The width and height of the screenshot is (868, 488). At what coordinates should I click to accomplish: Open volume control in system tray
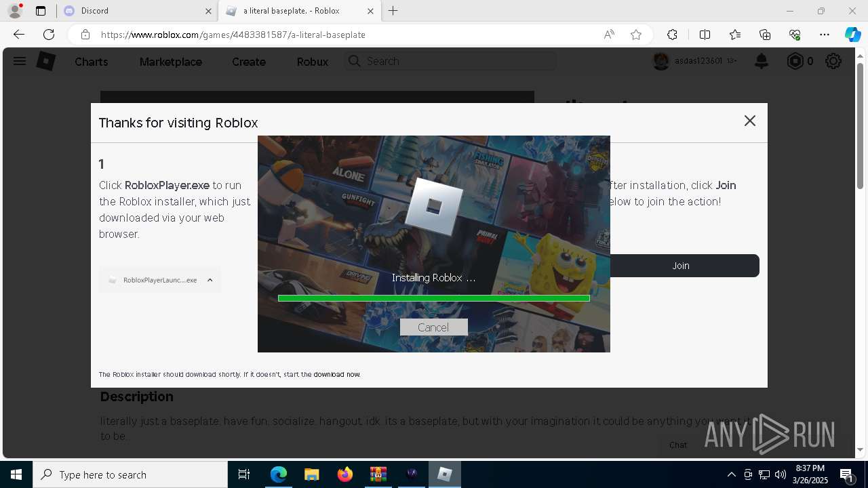[781, 474]
